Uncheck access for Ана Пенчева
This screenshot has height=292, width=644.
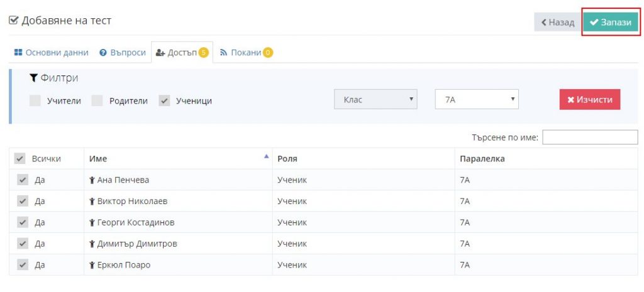coord(23,180)
